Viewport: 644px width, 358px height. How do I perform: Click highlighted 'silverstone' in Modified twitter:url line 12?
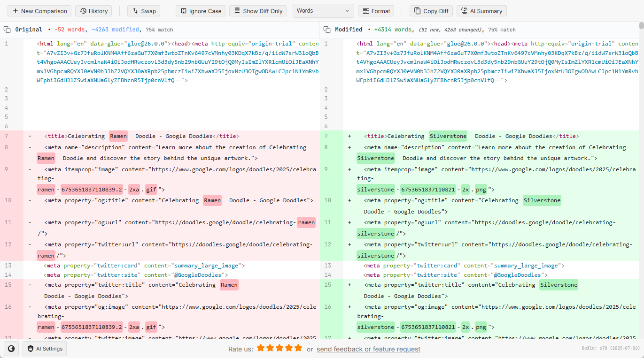[375, 256]
